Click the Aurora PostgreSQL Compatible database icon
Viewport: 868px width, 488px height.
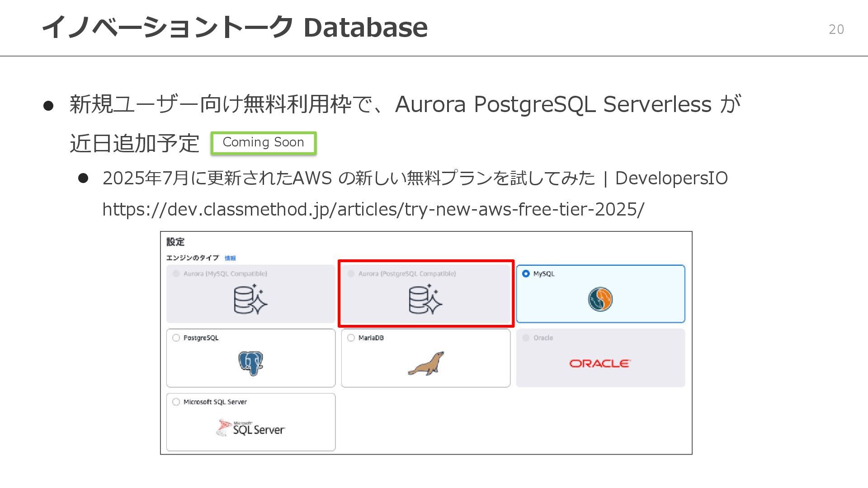click(x=425, y=300)
